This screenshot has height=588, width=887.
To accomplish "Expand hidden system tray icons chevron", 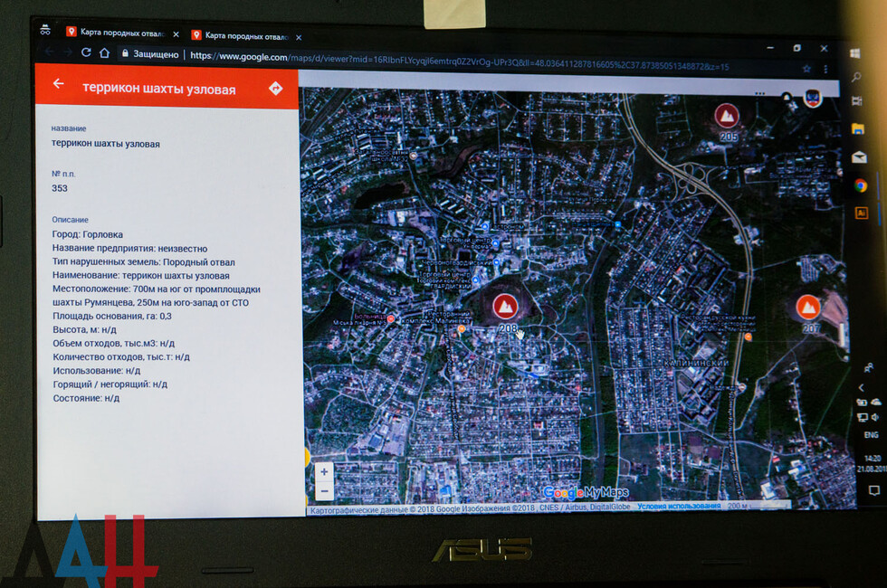I will coord(861,388).
